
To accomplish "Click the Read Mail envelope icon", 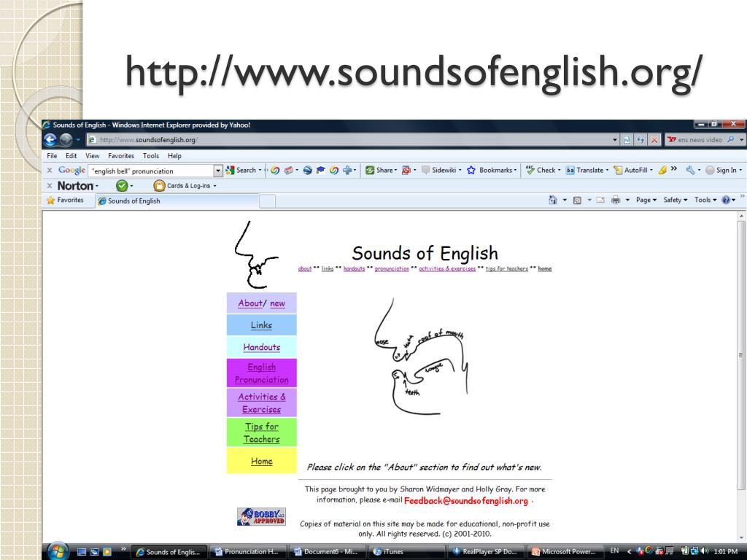I will (x=600, y=200).
